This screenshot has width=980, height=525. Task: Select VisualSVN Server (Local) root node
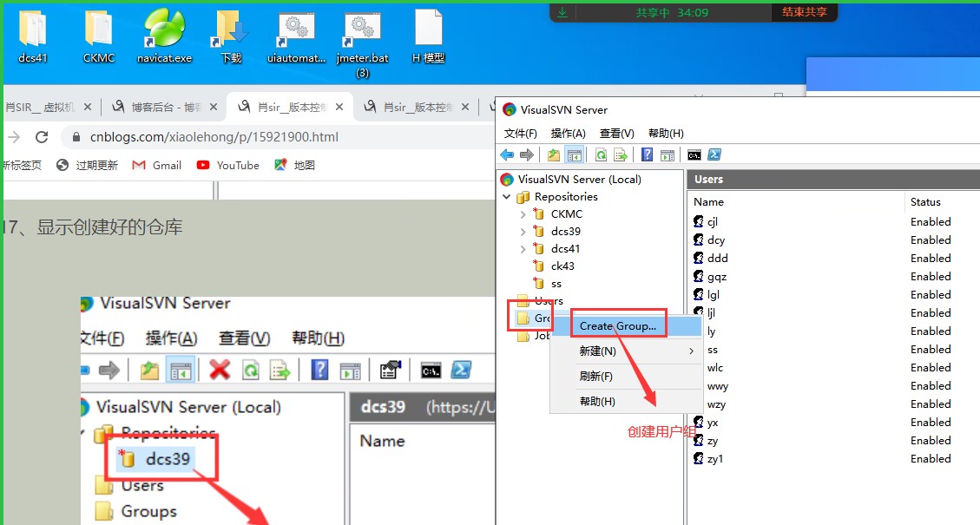tap(579, 180)
